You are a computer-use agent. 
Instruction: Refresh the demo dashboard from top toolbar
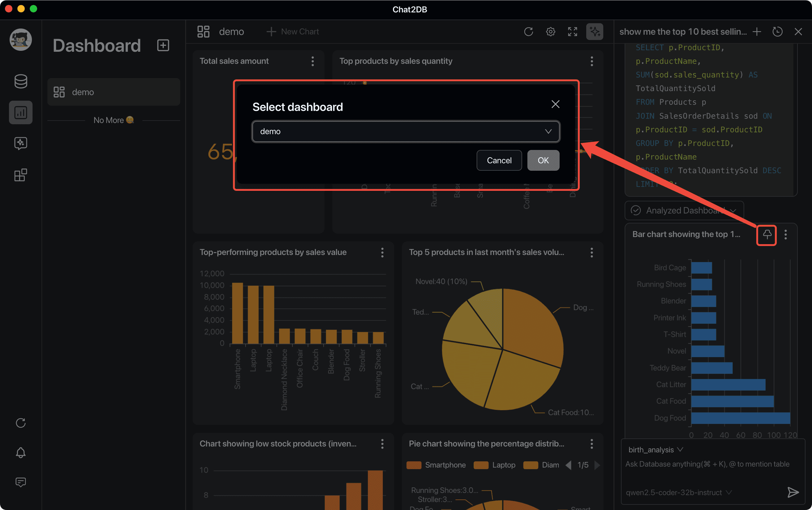pos(529,32)
